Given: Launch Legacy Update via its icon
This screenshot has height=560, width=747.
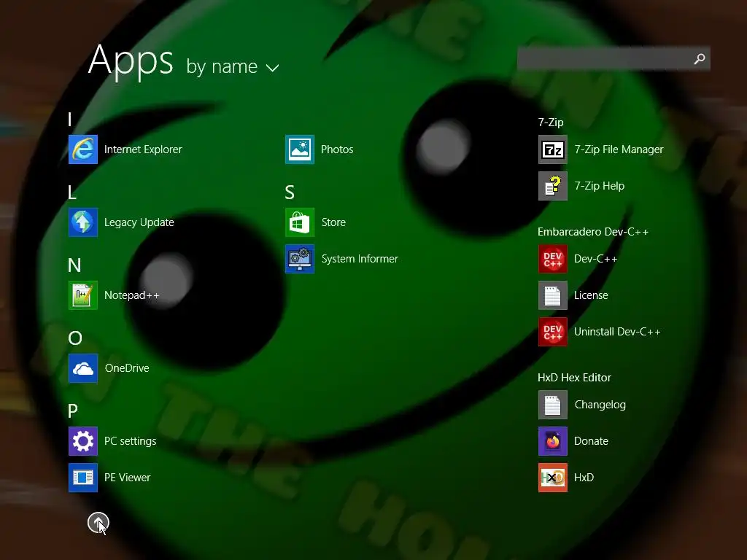Looking at the screenshot, I should pos(83,222).
